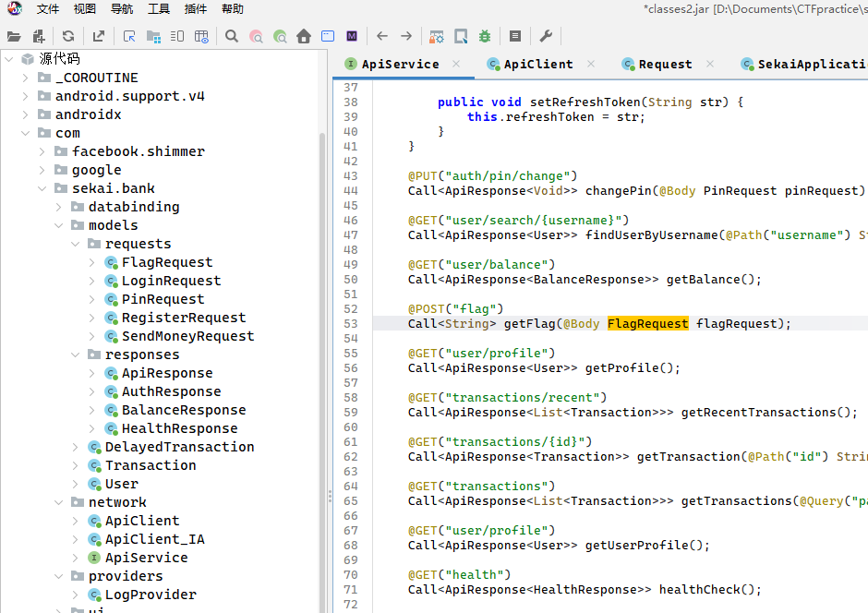Go to main activity via the home icon
Viewport: 868px width, 613px height.
click(304, 37)
